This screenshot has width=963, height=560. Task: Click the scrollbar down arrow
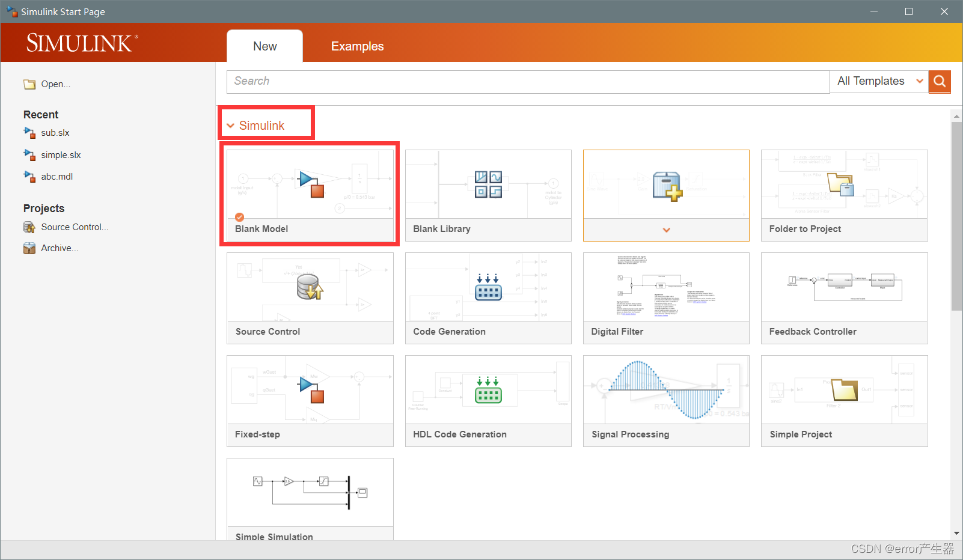tap(956, 533)
